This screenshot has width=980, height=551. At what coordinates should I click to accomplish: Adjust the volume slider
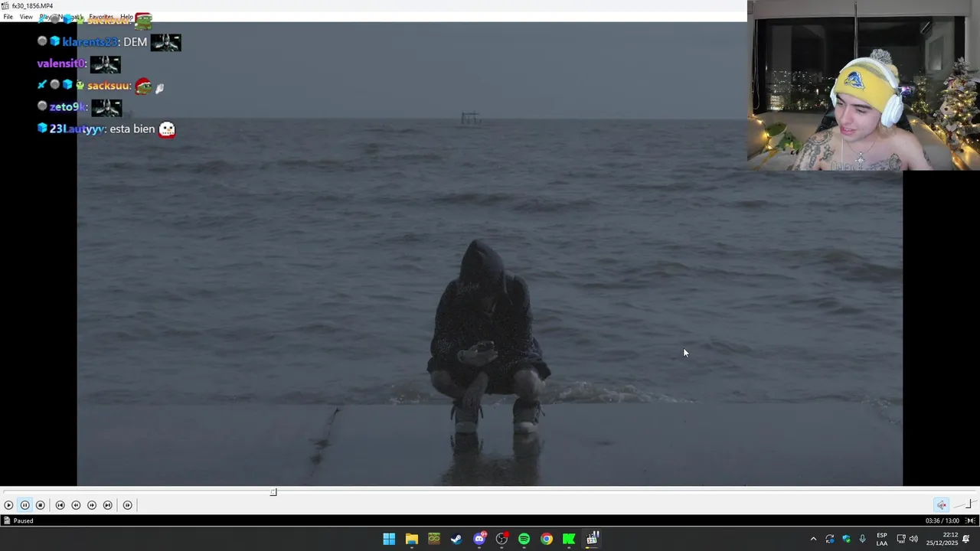[x=964, y=504]
